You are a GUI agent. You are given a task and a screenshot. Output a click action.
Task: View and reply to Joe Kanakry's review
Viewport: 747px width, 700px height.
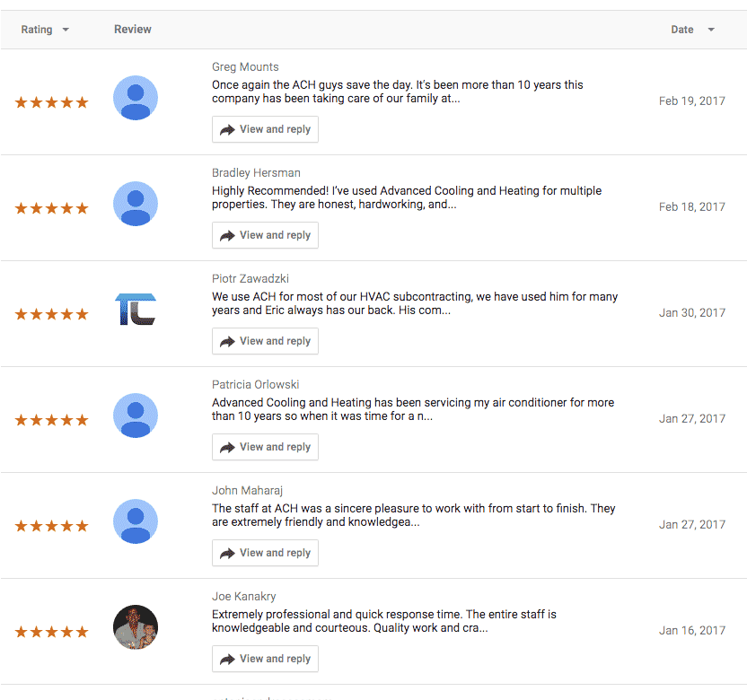(265, 659)
